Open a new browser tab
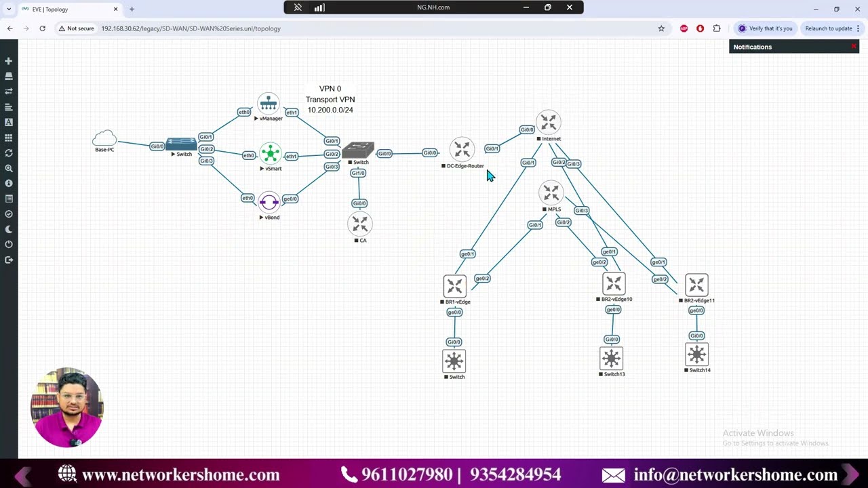 [x=132, y=9]
